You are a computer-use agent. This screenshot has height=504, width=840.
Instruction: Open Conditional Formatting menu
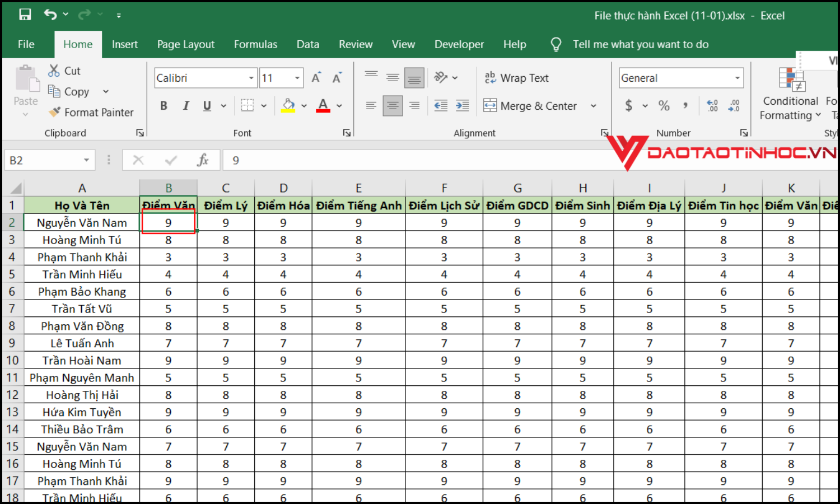coord(790,94)
